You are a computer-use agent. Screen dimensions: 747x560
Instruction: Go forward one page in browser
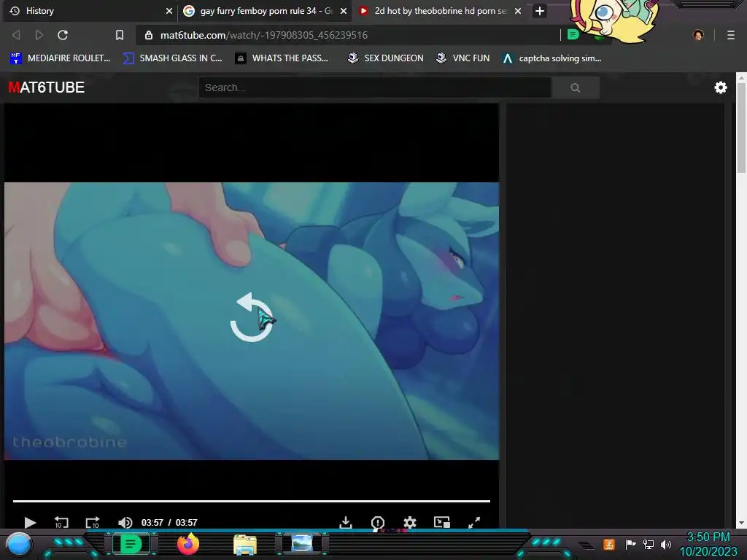pos(39,35)
